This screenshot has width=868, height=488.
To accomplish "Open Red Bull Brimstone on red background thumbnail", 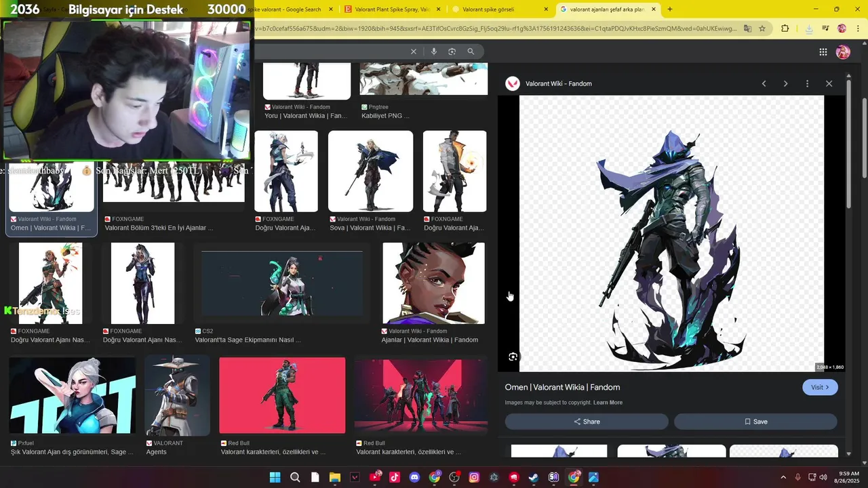I will (282, 395).
